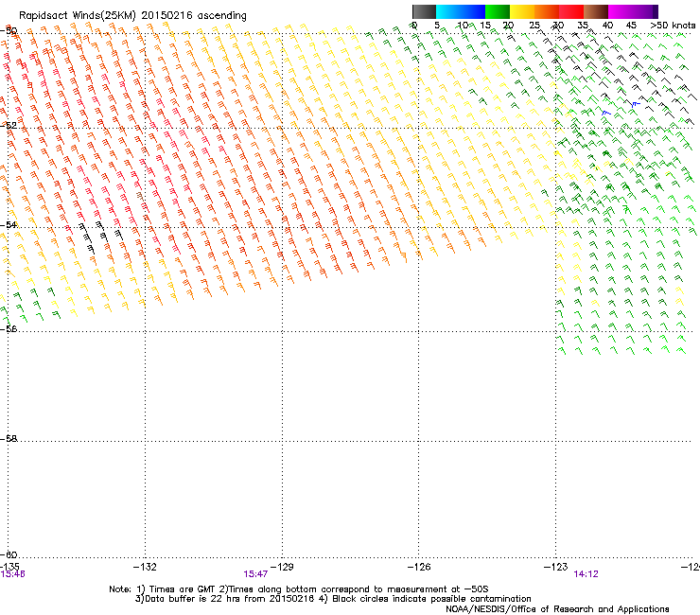Click the cyan-blue legend color segment

(x=461, y=11)
